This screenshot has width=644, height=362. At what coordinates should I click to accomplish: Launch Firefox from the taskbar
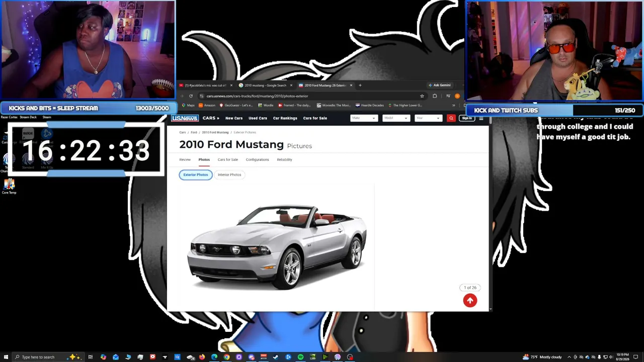(202, 357)
